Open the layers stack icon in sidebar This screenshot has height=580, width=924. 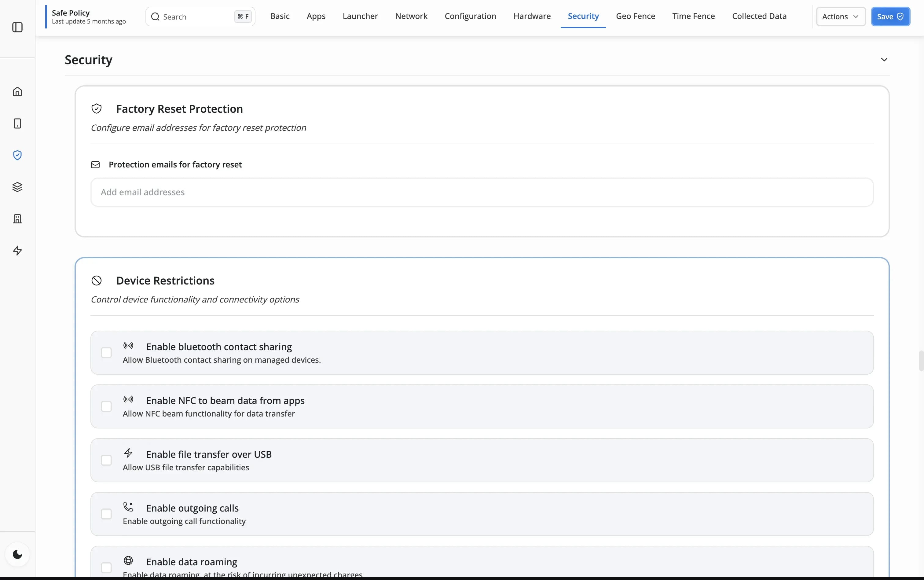[17, 187]
